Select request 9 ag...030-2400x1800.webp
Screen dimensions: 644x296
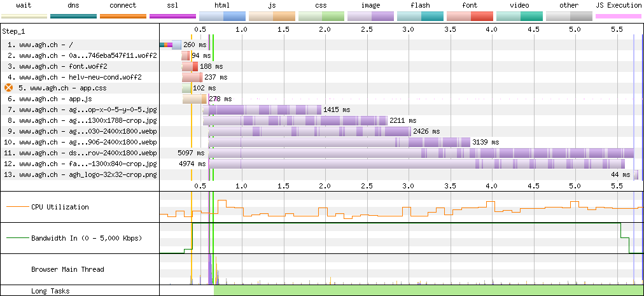pyautogui.click(x=82, y=132)
